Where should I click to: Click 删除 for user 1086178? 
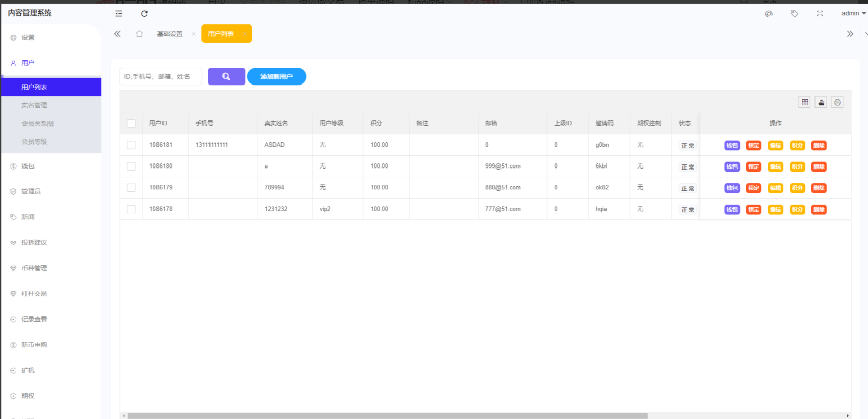click(819, 209)
